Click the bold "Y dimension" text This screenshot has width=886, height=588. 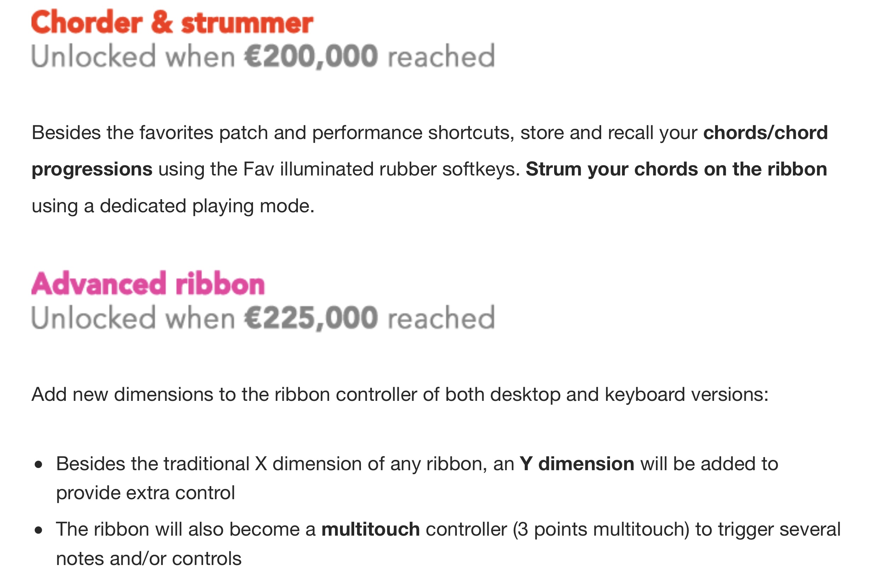[577, 464]
